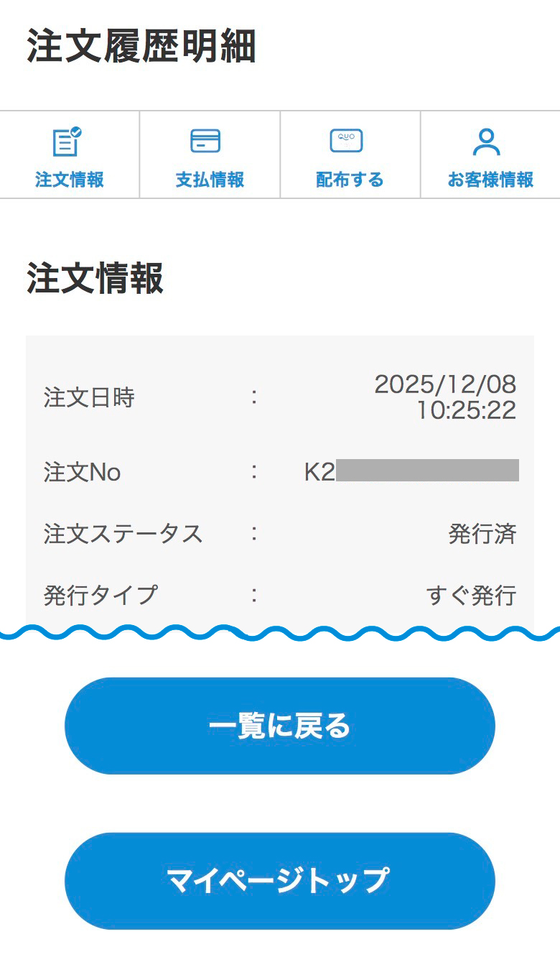
Task: Click the QUO card distribute icon
Action: [x=346, y=141]
